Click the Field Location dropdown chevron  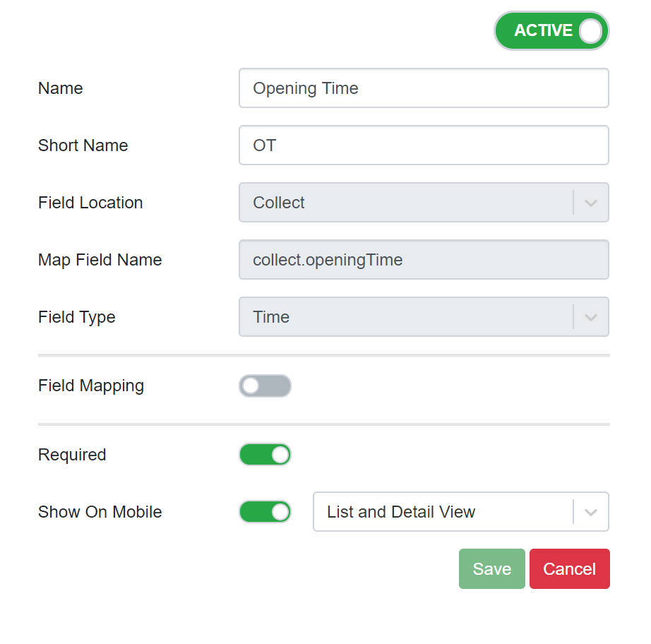tap(592, 203)
